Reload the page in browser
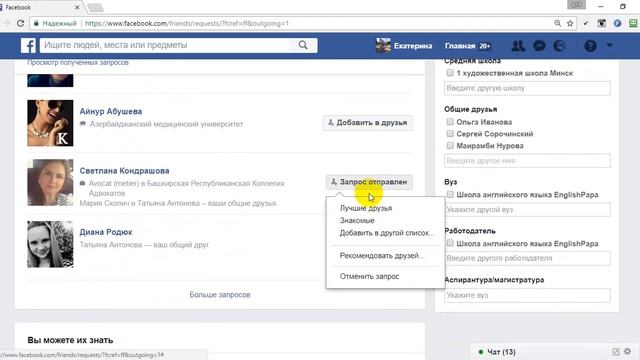Viewport: 640px width, 360px height. click(20, 23)
